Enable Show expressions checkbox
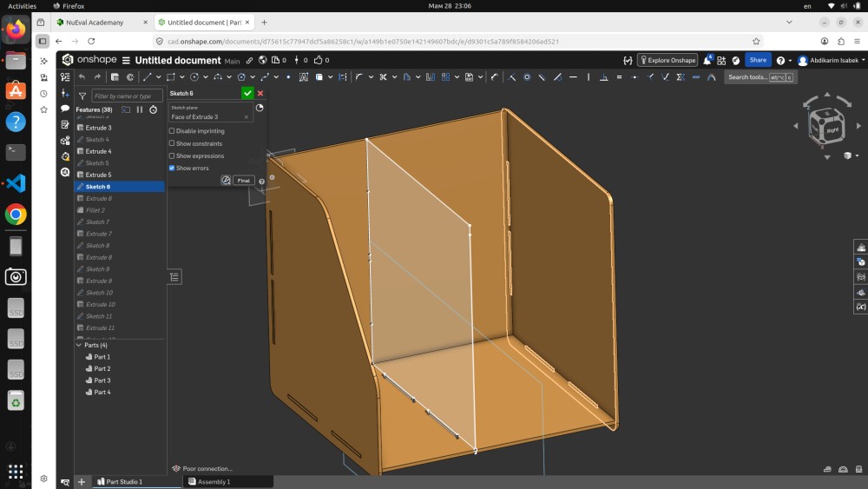The image size is (868, 489). [x=172, y=155]
